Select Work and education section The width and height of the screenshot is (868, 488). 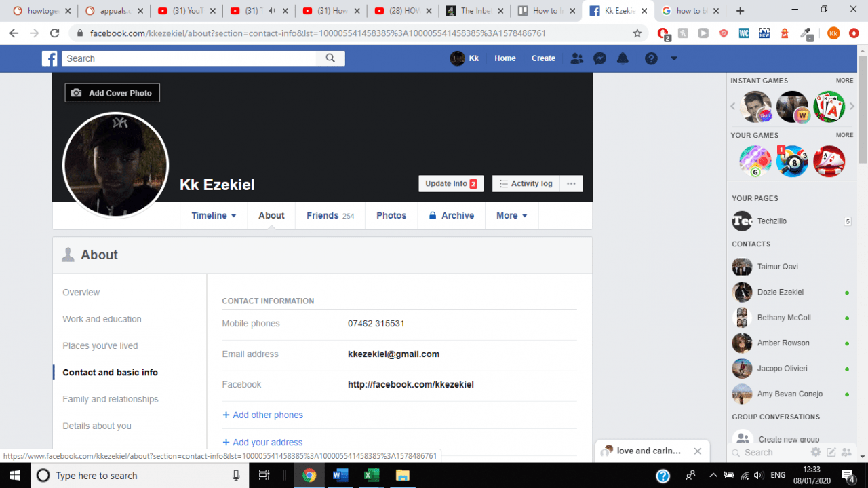click(102, 319)
